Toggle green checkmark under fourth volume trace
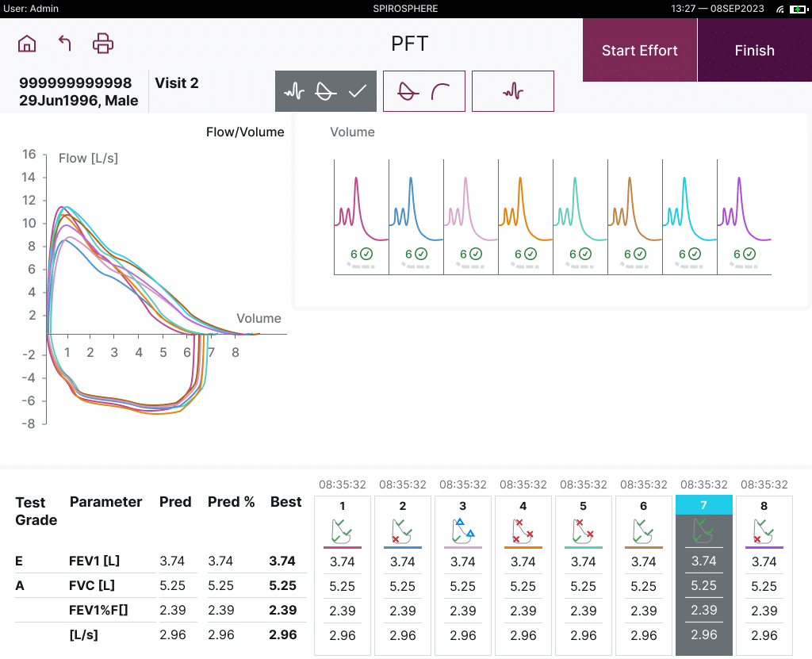 (530, 254)
